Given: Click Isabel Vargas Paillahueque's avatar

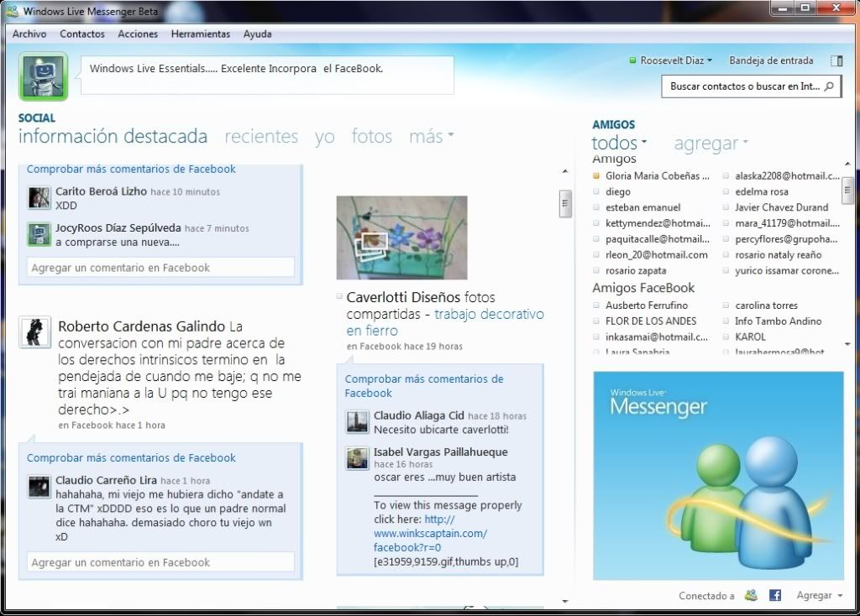Looking at the screenshot, I should pyautogui.click(x=358, y=458).
